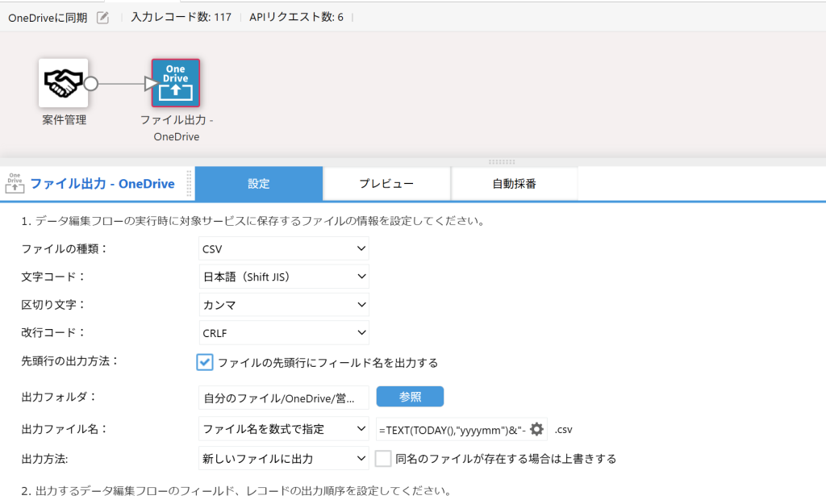Click output circle connector of 案件管理 node
This screenshot has height=504, width=826.
coord(91,84)
